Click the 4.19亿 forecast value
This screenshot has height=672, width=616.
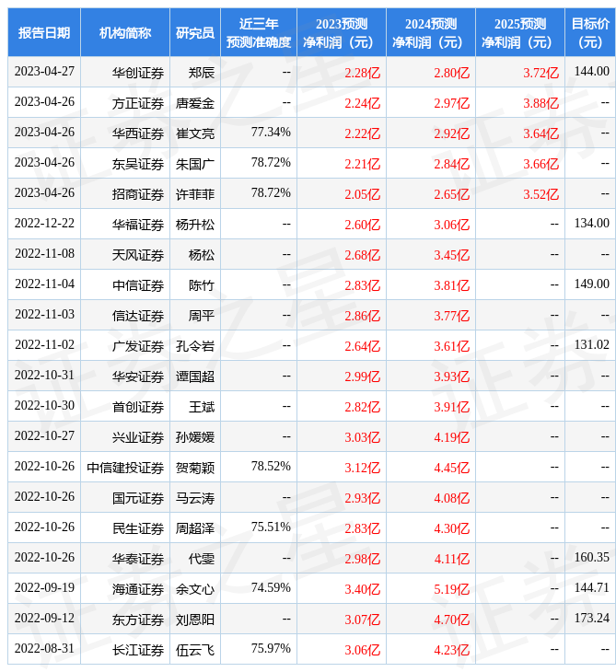[452, 437]
